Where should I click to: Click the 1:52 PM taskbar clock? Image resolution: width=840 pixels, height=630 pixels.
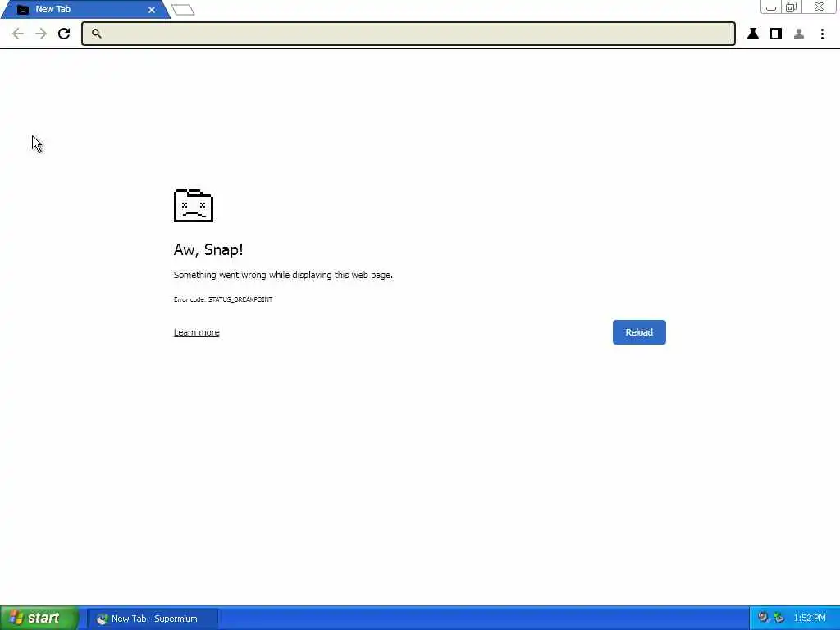(810, 619)
